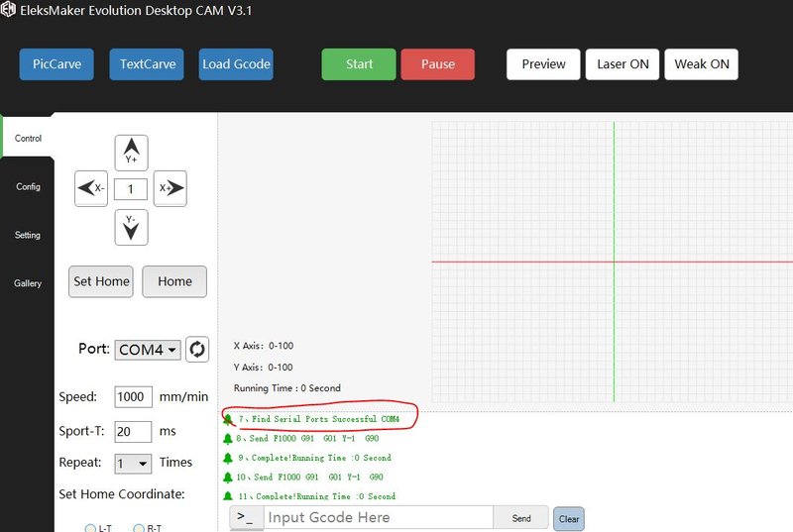Click bell icon on log line 9

pos(228,458)
